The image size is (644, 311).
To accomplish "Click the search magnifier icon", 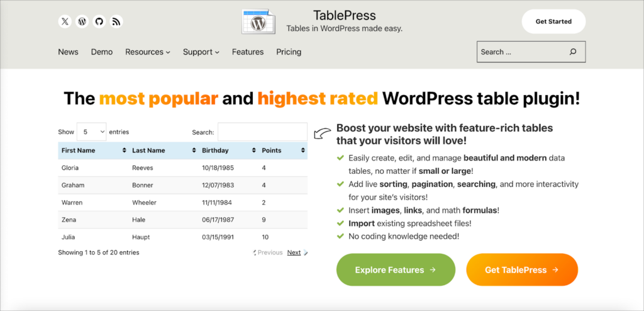I will click(573, 52).
